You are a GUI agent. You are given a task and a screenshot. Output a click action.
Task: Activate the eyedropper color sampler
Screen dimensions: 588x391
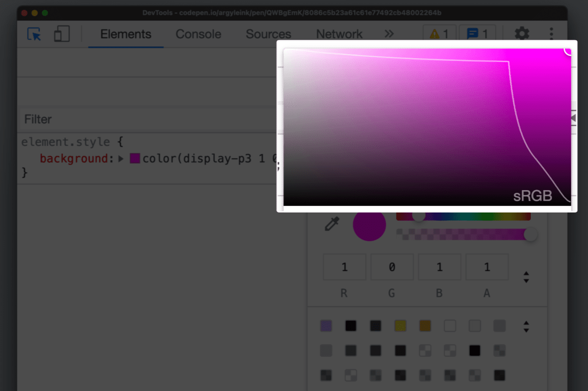click(x=331, y=224)
